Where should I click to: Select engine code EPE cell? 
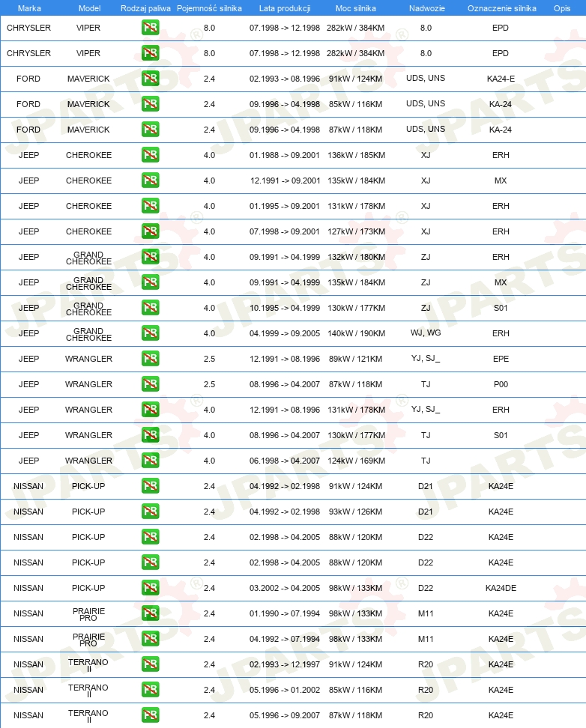pyautogui.click(x=501, y=359)
